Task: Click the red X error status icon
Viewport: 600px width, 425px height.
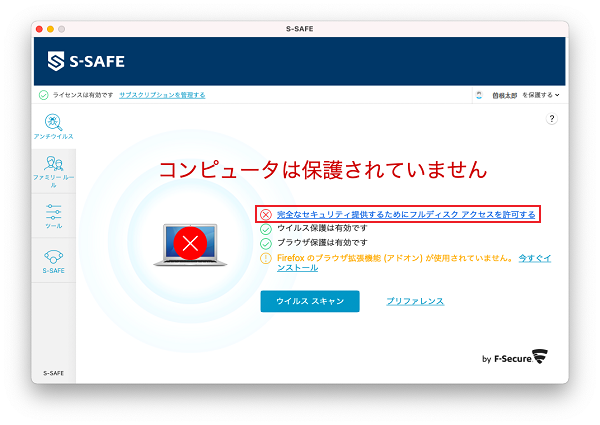Action: [265, 214]
